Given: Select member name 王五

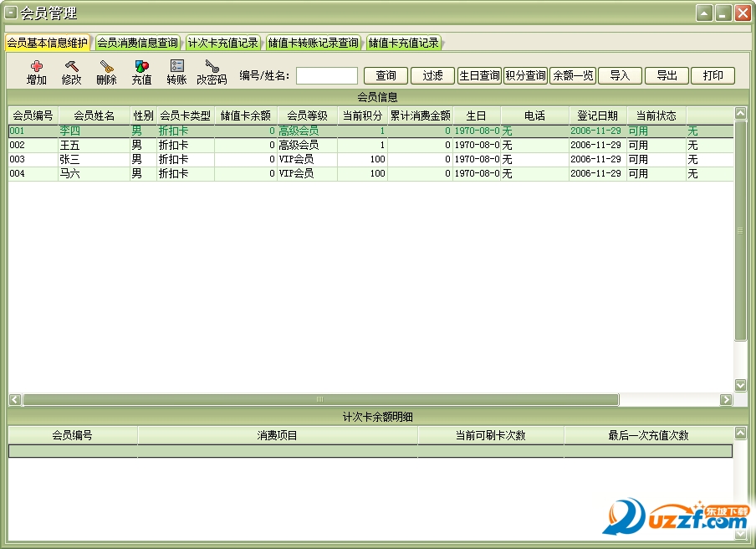Looking at the screenshot, I should (x=70, y=146).
